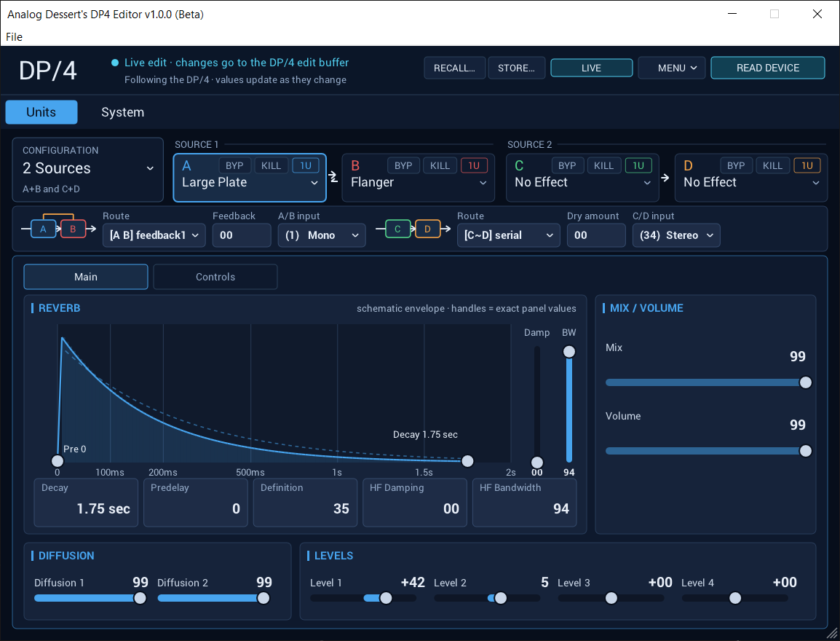Switch to the System tab

(123, 112)
